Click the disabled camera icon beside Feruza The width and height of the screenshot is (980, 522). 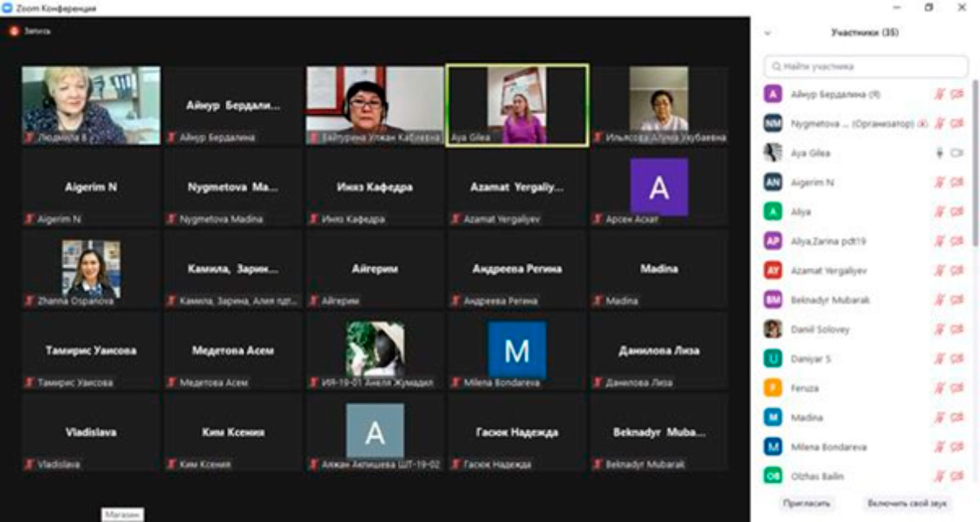(957, 388)
